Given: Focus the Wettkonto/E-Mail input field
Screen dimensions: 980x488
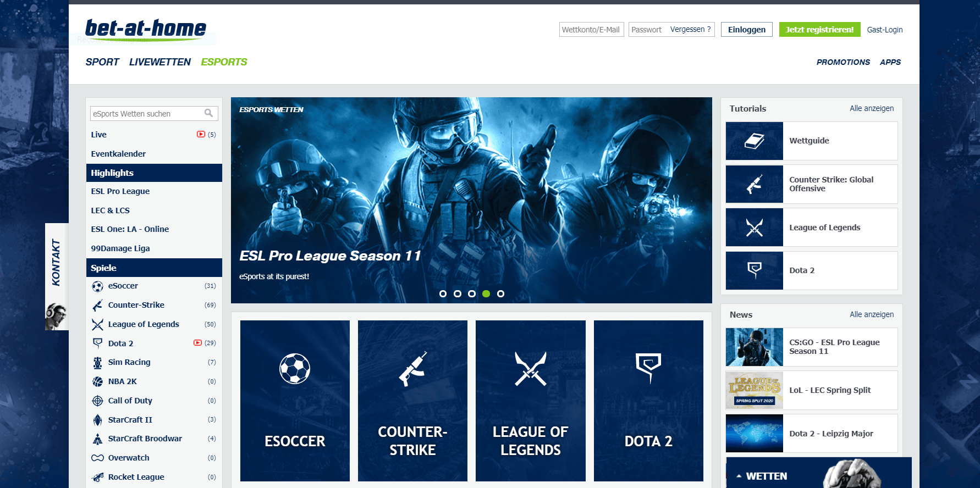Looking at the screenshot, I should point(592,30).
